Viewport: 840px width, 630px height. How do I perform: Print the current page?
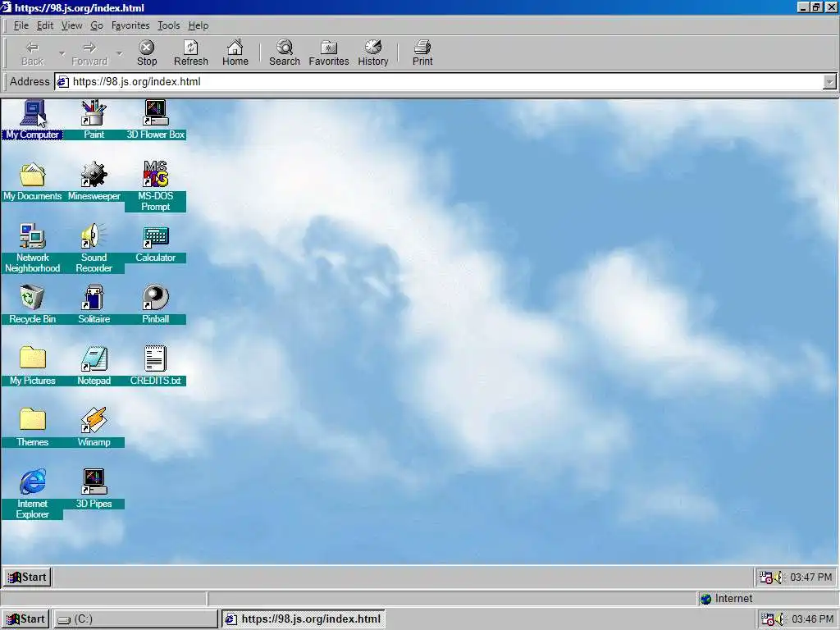422,53
